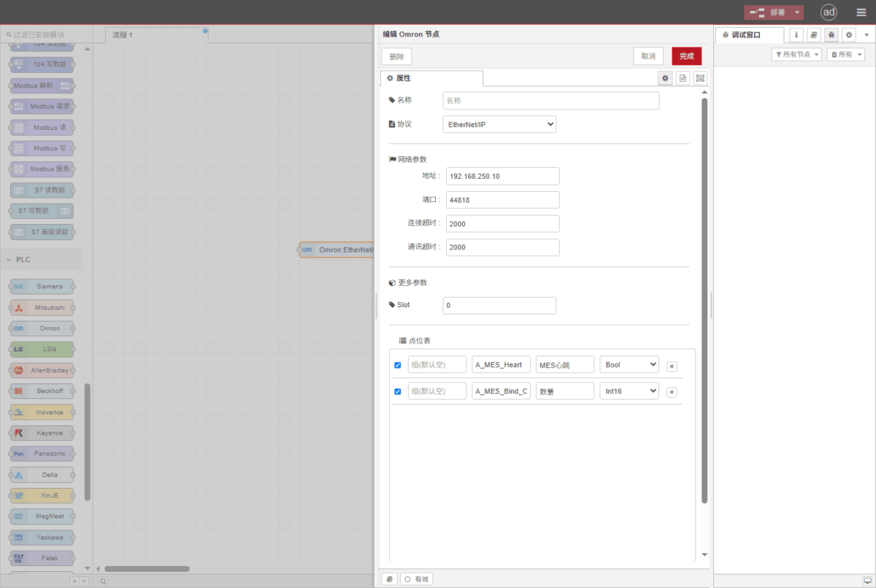Click the red 完成 button

tap(686, 56)
